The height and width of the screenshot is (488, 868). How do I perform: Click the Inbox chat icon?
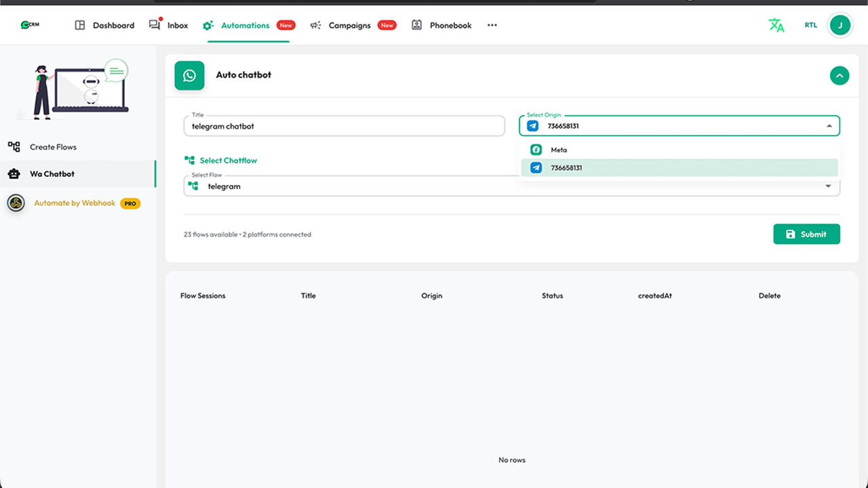tap(155, 25)
